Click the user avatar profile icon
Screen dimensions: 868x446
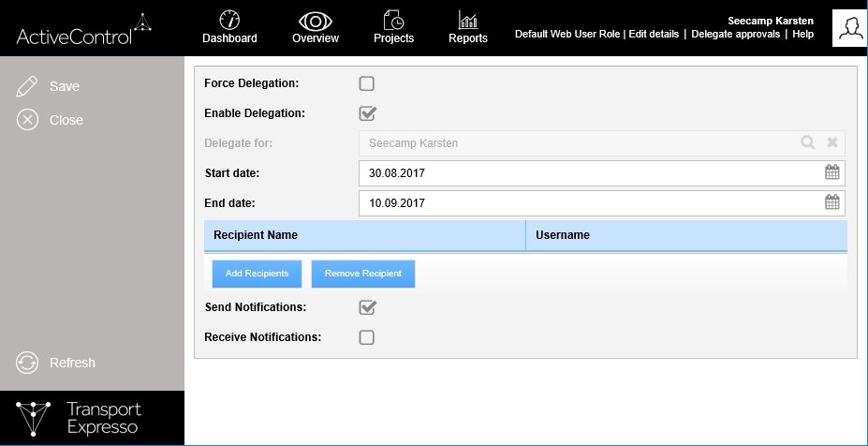click(x=850, y=28)
